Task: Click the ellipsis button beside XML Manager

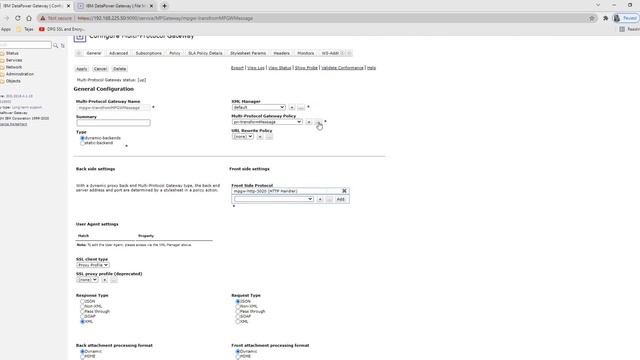Action: [301, 107]
